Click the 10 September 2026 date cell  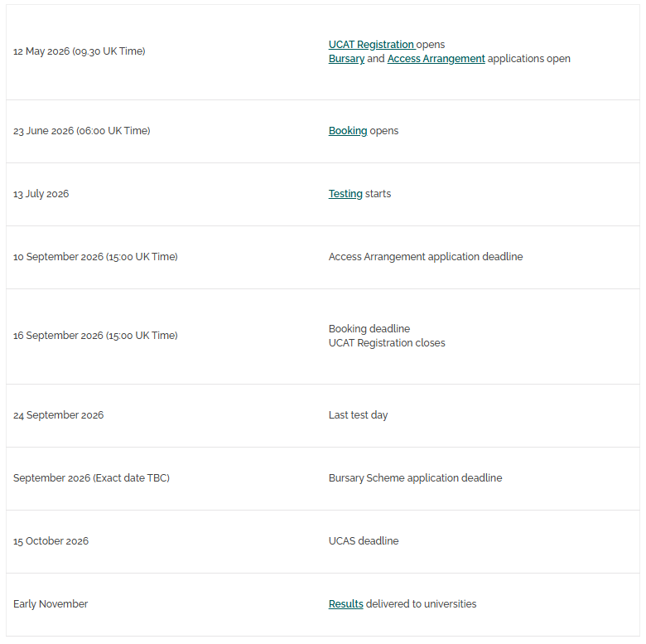pyautogui.click(x=95, y=257)
